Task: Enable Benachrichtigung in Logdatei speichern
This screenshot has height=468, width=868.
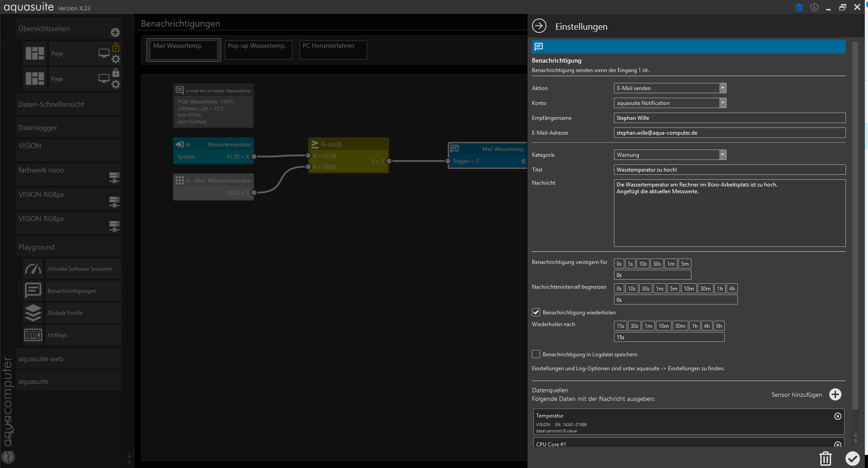Action: [x=536, y=354]
